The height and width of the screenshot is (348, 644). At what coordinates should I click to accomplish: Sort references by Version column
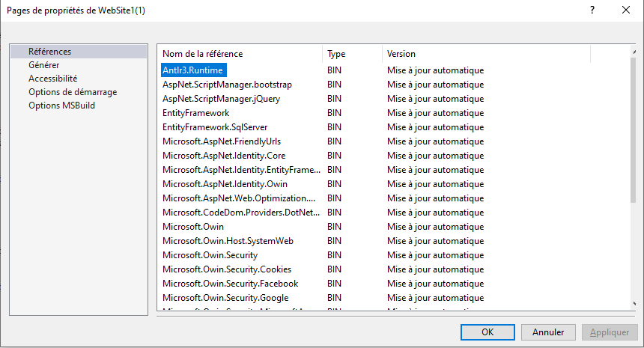(485, 54)
